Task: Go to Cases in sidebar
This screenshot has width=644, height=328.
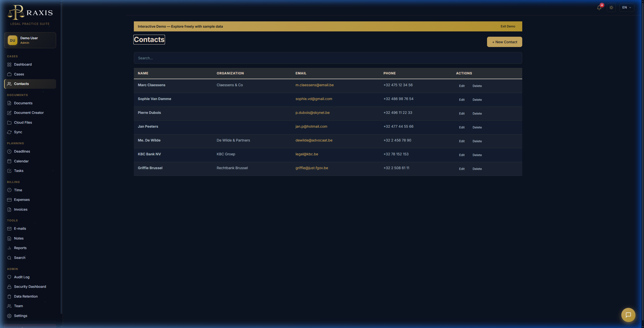Action: 30,74
